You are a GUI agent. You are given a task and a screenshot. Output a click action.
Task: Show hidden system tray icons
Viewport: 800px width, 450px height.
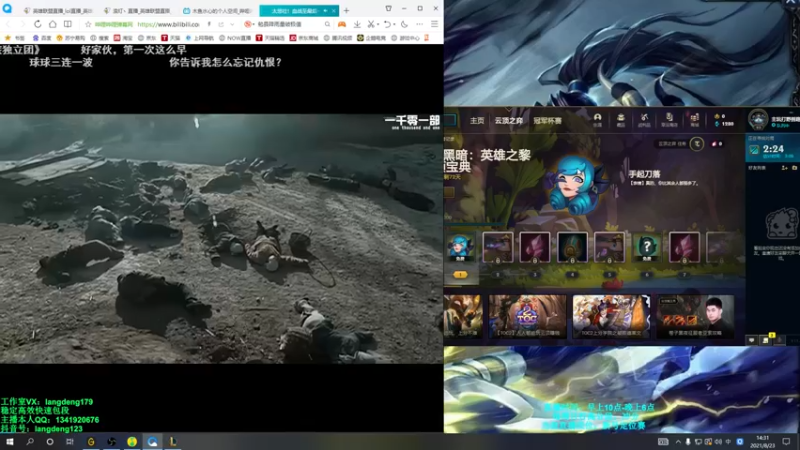point(678,442)
